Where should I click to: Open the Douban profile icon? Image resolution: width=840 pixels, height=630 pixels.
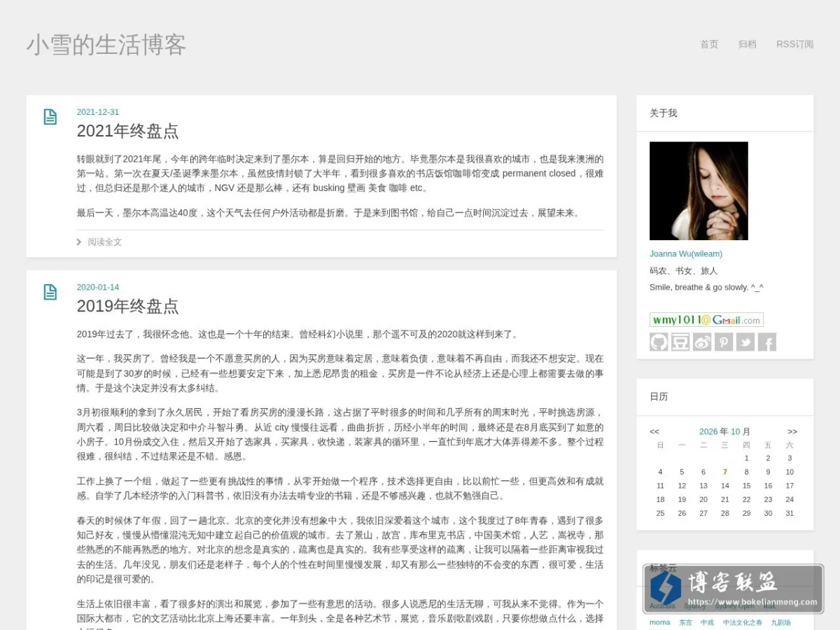[x=680, y=342]
